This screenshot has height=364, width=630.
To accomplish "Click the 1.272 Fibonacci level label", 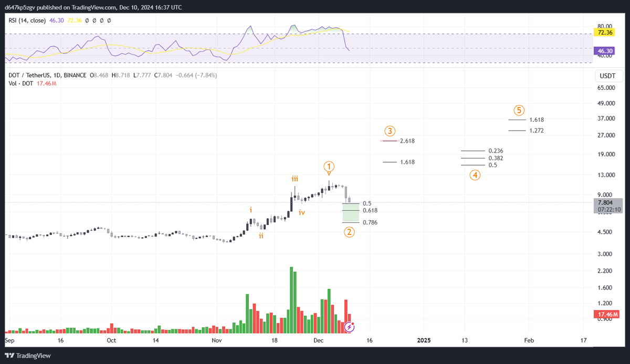I will [x=537, y=130].
